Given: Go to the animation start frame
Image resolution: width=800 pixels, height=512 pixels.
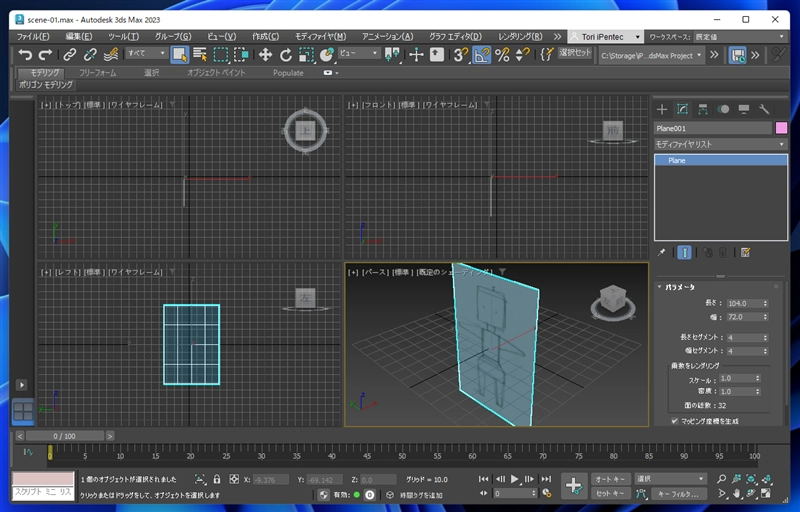Looking at the screenshot, I should [x=483, y=479].
